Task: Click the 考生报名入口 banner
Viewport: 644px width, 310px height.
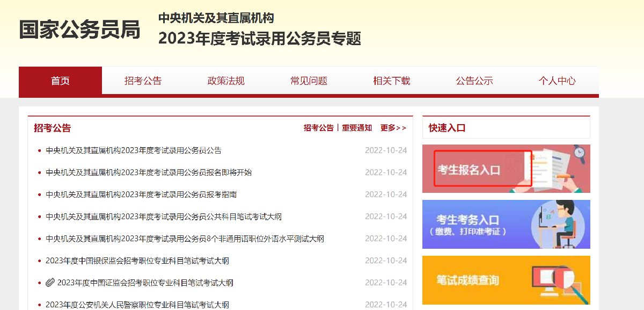Action: (506, 169)
